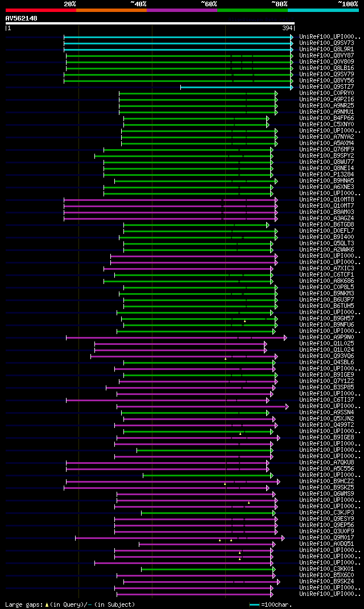This screenshot has height=609, width=364.
Task: Click the UniRef100_B9HNA5 label
Action: pyautogui.click(x=326, y=181)
